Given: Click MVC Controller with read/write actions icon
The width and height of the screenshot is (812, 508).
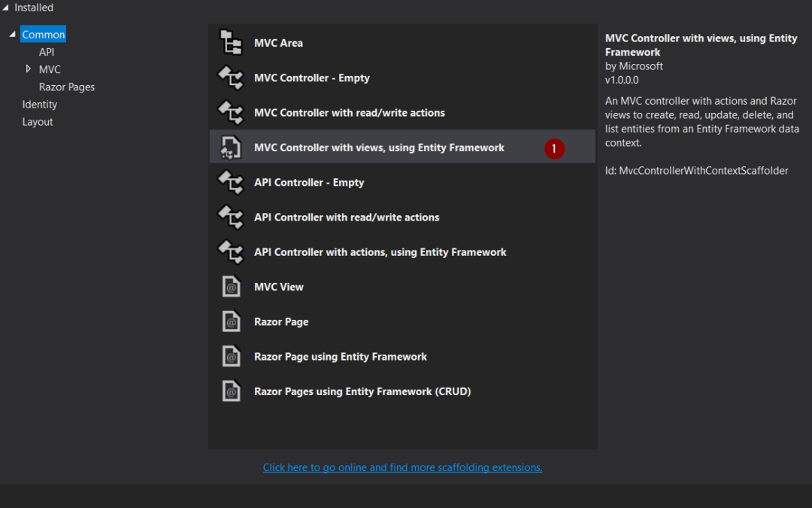Looking at the screenshot, I should 231,113.
